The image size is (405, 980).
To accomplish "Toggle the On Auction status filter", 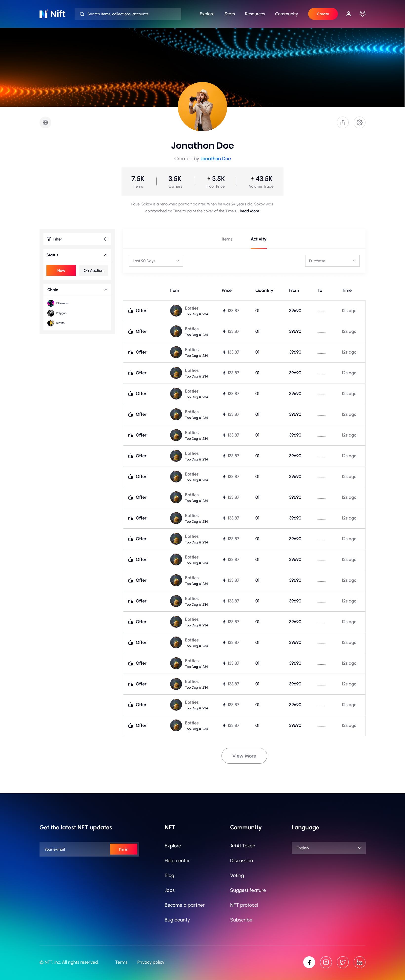I will click(93, 270).
